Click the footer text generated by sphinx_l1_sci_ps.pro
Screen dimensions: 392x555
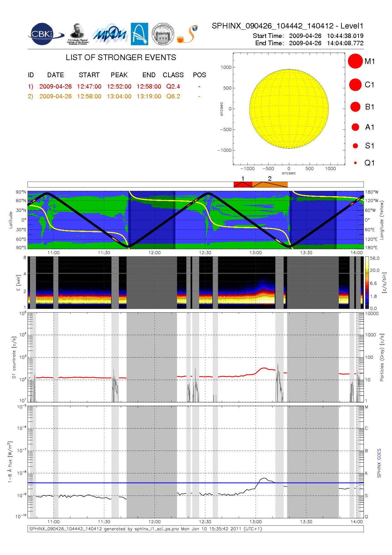point(145,529)
